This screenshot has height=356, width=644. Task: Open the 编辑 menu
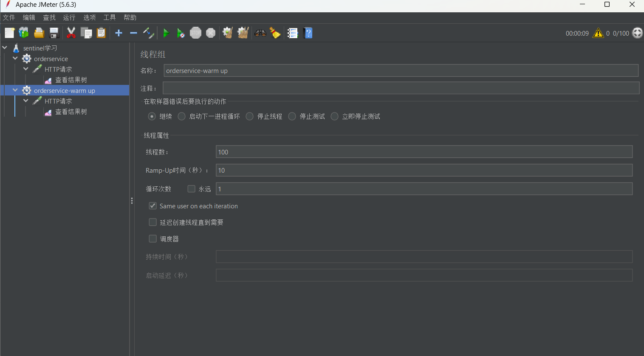(x=29, y=17)
